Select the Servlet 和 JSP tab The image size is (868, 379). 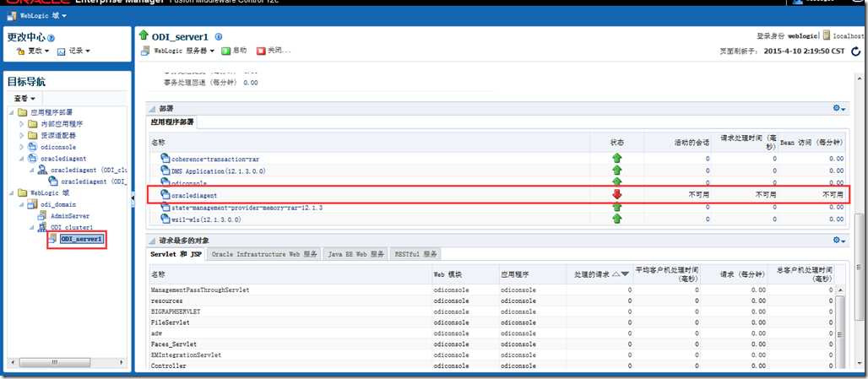(x=176, y=255)
